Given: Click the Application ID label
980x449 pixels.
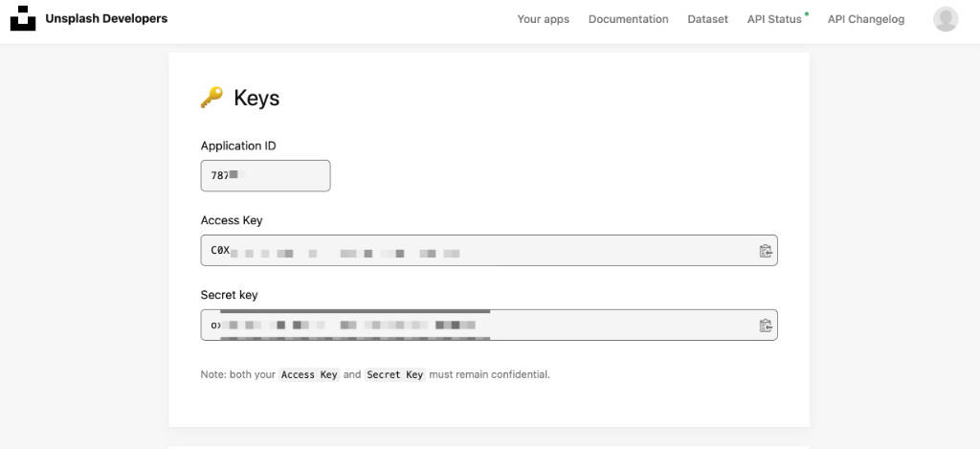Looking at the screenshot, I should click(x=238, y=146).
